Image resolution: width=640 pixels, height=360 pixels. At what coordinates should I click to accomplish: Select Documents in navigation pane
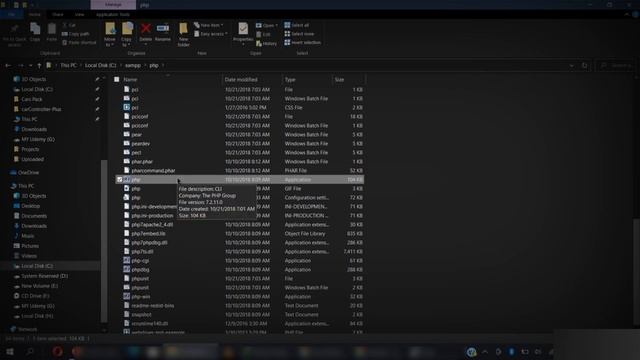(30, 216)
